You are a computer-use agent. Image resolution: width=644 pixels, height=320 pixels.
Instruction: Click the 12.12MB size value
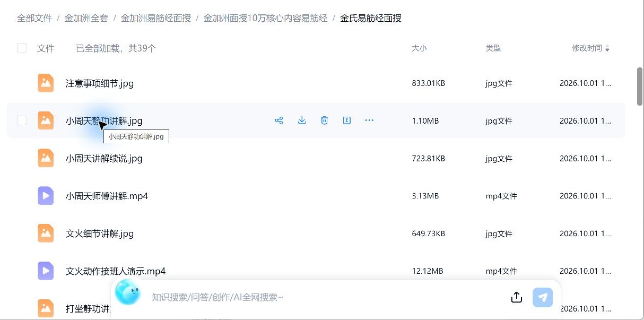point(428,272)
